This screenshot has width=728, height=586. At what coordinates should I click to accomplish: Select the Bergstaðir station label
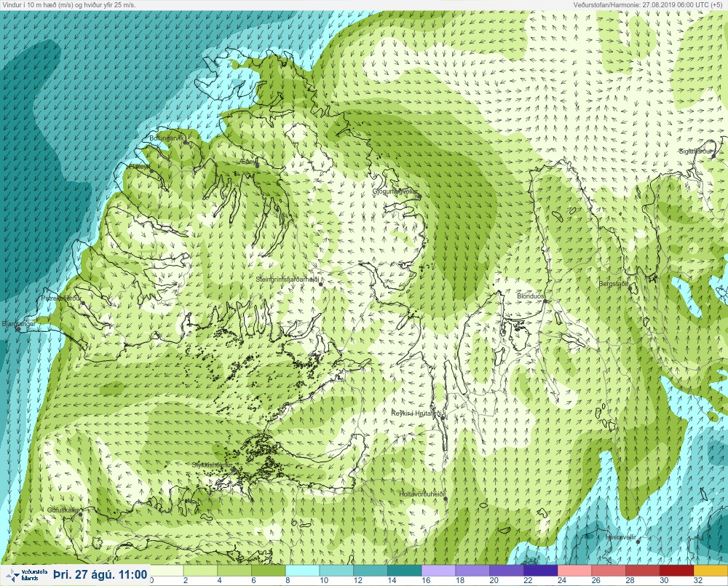coord(613,284)
